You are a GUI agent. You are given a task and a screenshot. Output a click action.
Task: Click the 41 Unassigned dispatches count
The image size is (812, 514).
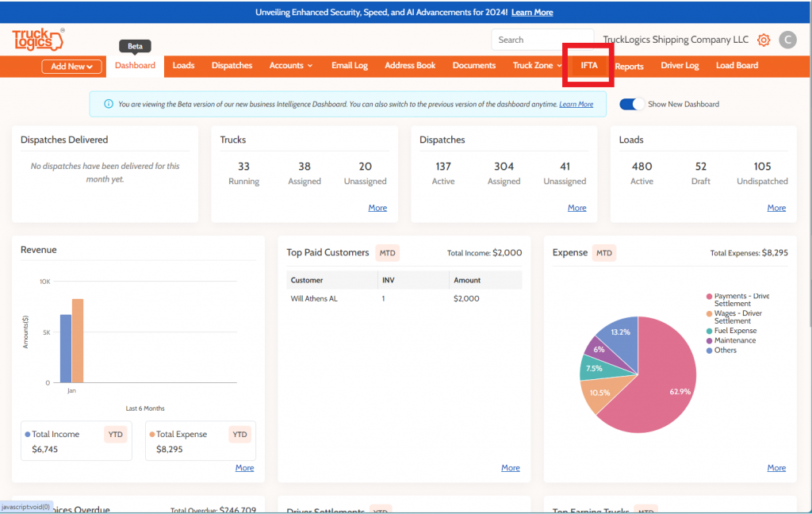coord(565,167)
